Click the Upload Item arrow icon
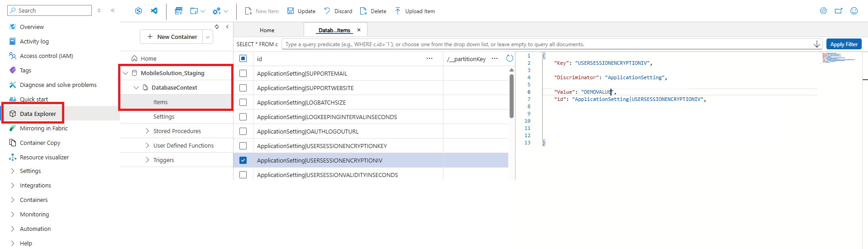The width and height of the screenshot is (868, 249). (x=398, y=11)
